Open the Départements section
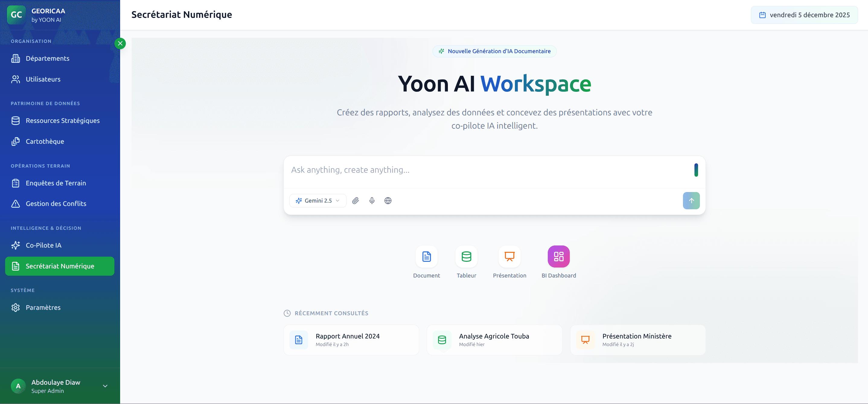 (47, 58)
